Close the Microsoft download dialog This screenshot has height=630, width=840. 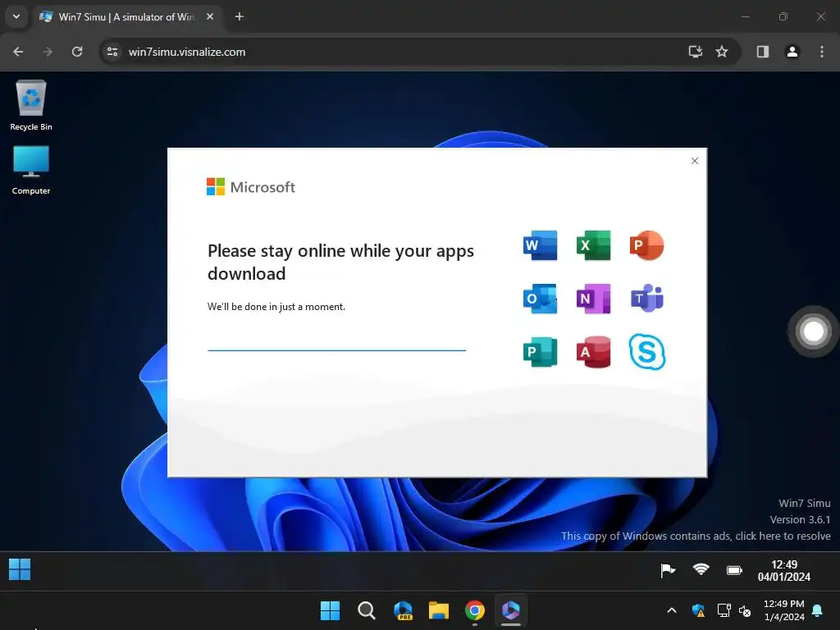[695, 161]
